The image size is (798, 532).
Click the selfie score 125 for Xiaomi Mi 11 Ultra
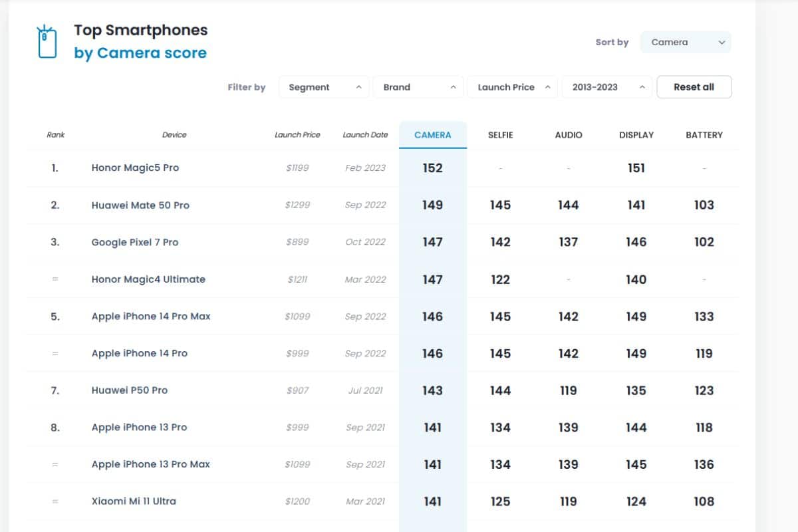pyautogui.click(x=500, y=502)
